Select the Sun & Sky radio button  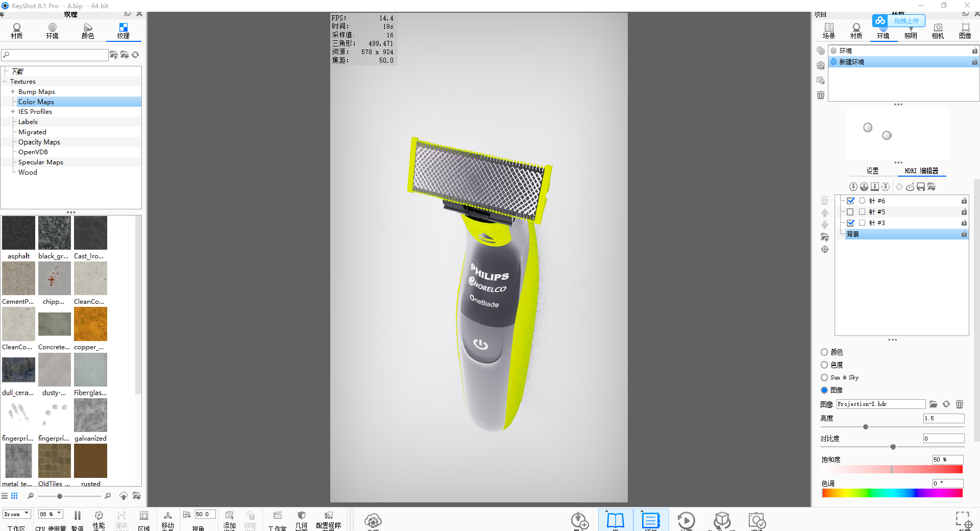(x=824, y=377)
